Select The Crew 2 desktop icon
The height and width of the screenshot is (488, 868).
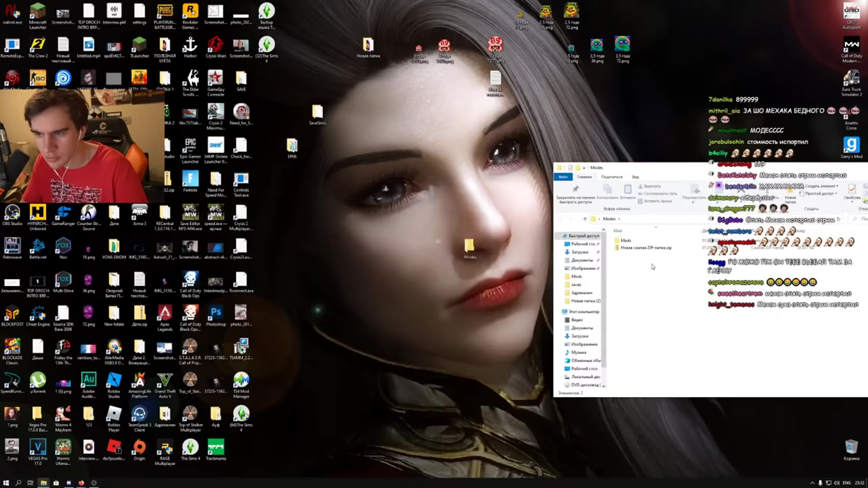[38, 47]
